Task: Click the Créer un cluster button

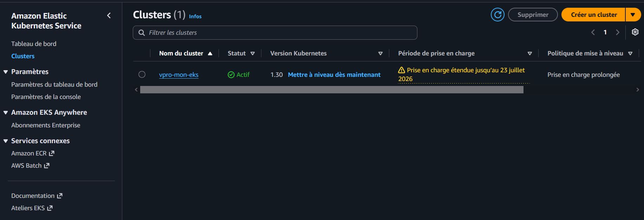Action: click(x=594, y=15)
